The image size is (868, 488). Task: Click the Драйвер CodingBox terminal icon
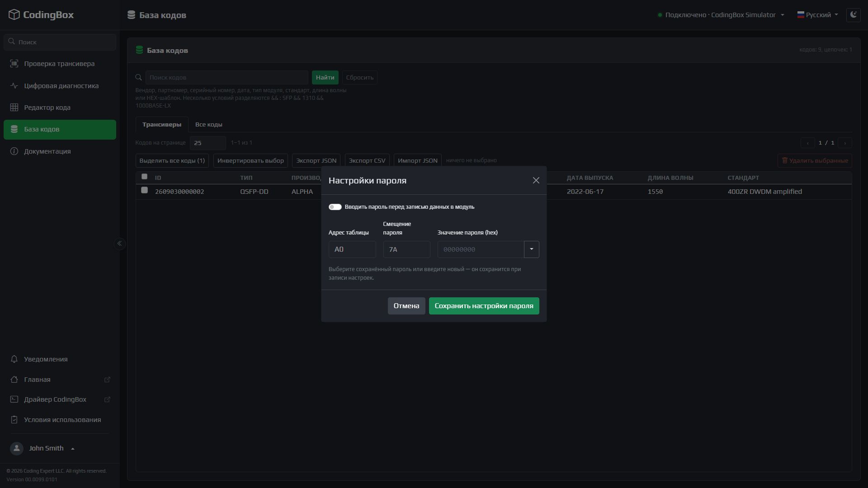click(x=14, y=399)
